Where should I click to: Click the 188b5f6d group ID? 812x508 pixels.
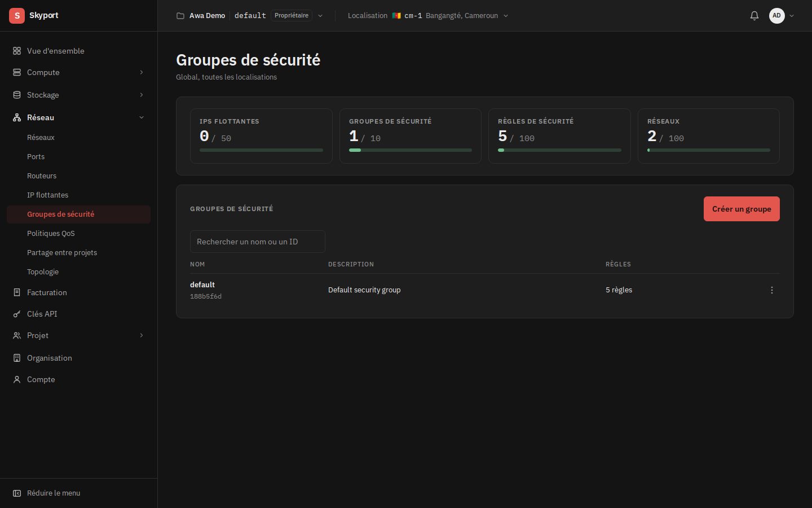point(206,296)
